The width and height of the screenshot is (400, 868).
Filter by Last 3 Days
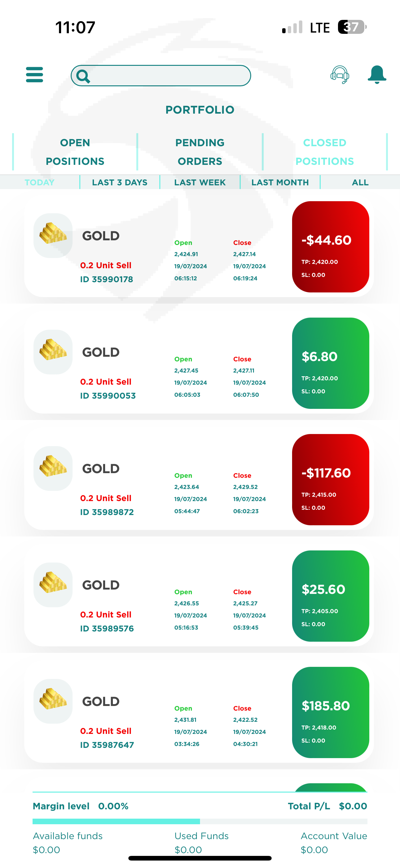coord(120,182)
